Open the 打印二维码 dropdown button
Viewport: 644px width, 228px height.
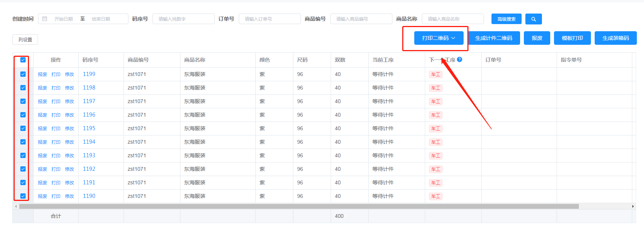[439, 38]
